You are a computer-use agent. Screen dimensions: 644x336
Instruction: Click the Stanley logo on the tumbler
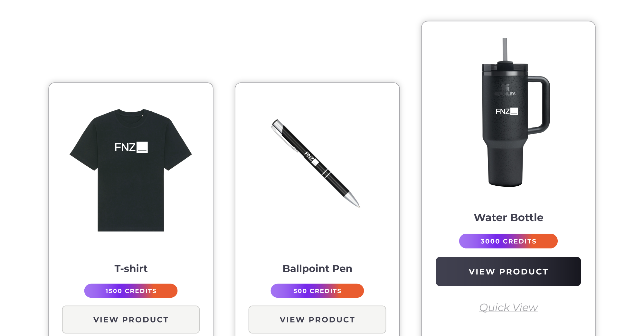pyautogui.click(x=505, y=90)
